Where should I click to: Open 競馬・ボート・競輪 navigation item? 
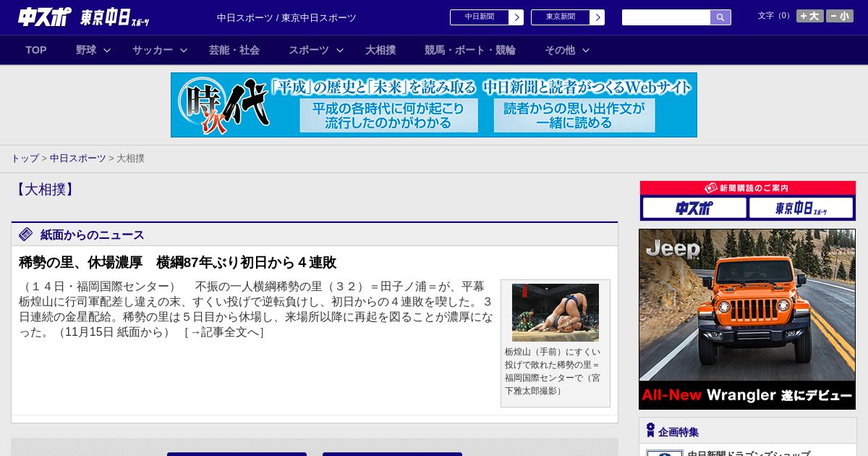pos(470,50)
